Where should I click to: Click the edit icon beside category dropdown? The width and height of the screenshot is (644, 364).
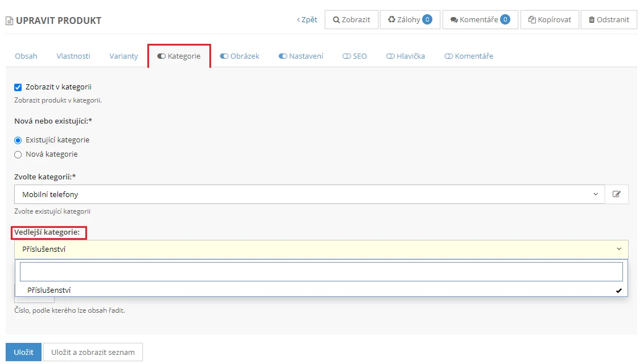617,194
